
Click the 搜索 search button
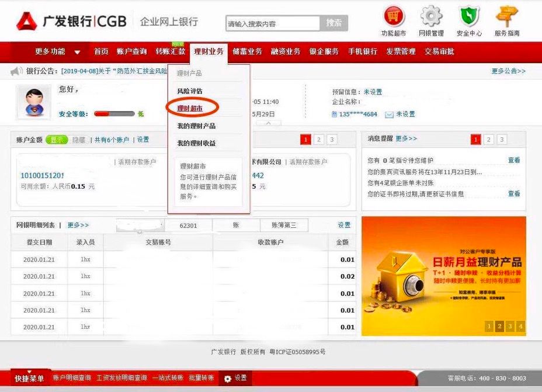(x=333, y=23)
